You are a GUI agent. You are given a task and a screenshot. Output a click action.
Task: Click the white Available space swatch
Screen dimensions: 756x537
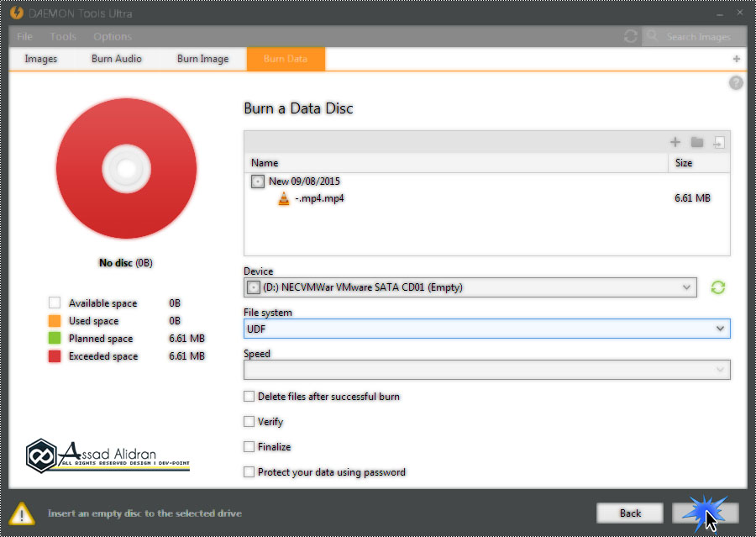[55, 303]
